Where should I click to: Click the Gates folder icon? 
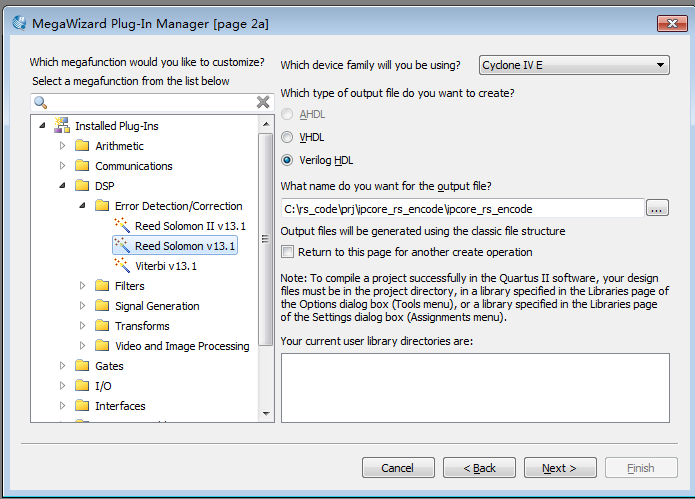tap(82, 365)
